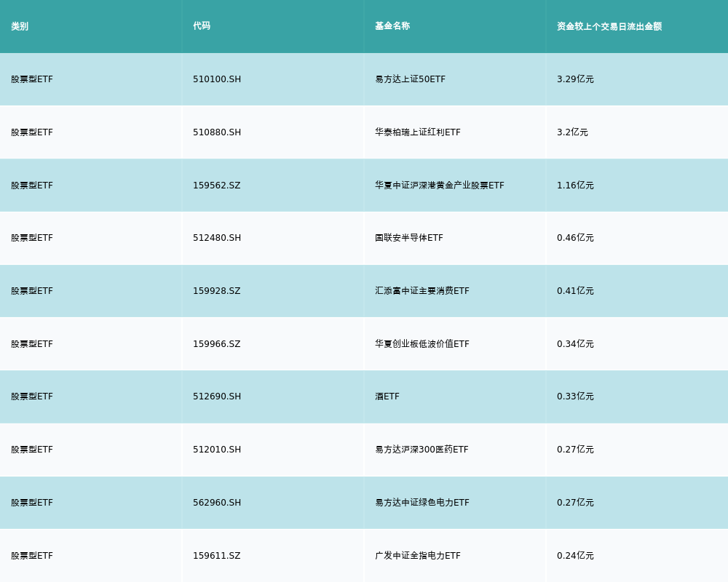Click fund name 汇添富中证主要消费ETF
Image resolution: width=728 pixels, height=582 pixels.
click(422, 291)
